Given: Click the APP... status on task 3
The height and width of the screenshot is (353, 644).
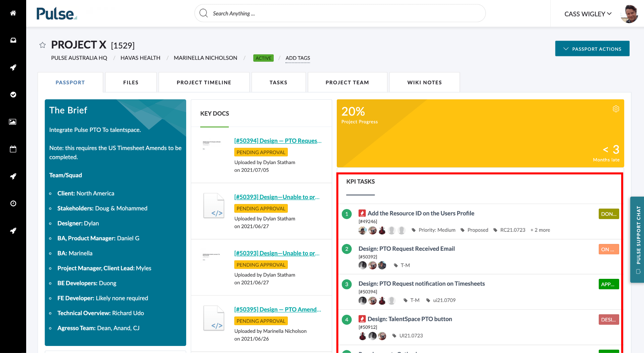Looking at the screenshot, I should pos(609,284).
